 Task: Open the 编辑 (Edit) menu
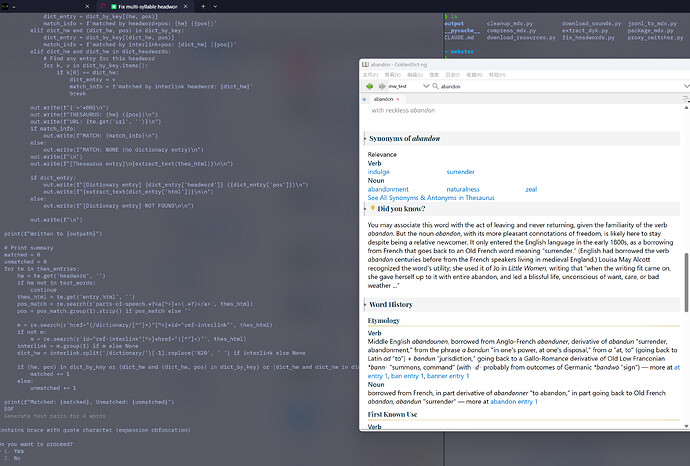point(415,75)
